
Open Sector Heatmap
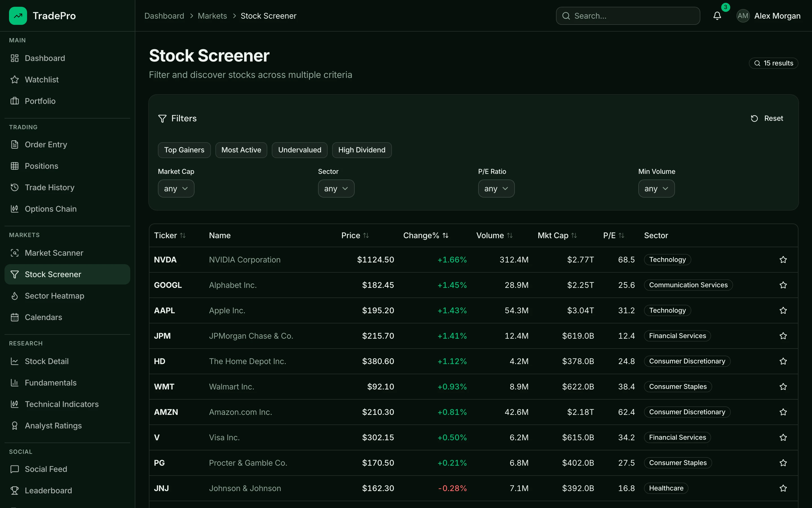(67, 296)
